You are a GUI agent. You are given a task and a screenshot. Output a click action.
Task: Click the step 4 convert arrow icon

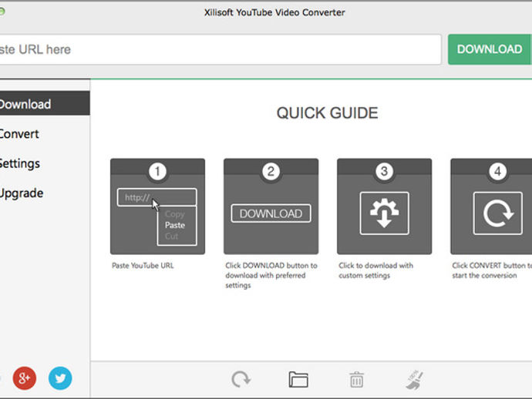tap(498, 213)
